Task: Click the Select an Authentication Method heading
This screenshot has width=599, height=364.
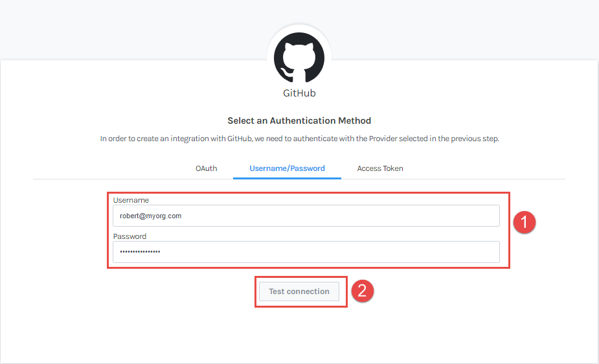Action: click(x=299, y=120)
